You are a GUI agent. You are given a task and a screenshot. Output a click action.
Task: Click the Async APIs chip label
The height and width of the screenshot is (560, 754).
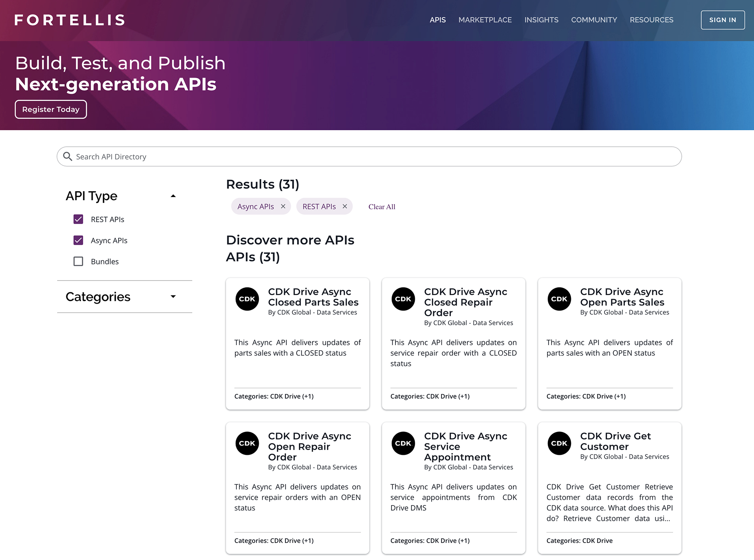(x=256, y=206)
